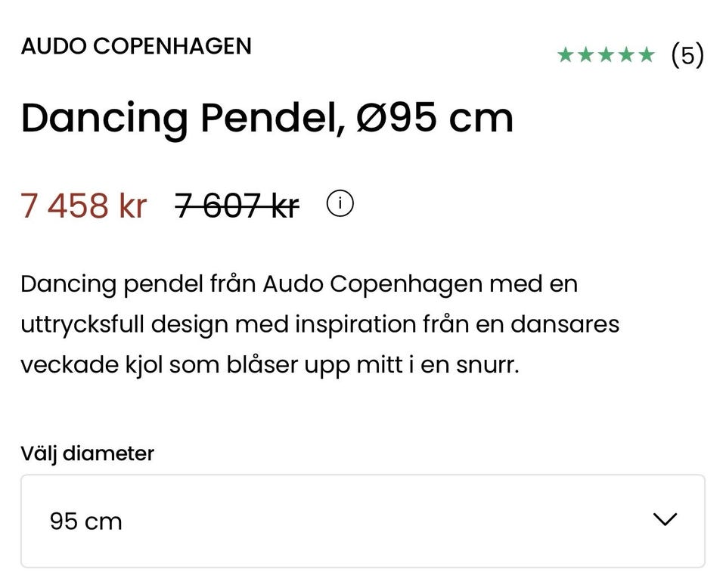Click the word "Pendel" in the title
This screenshot has width=726, height=588.
(x=266, y=118)
